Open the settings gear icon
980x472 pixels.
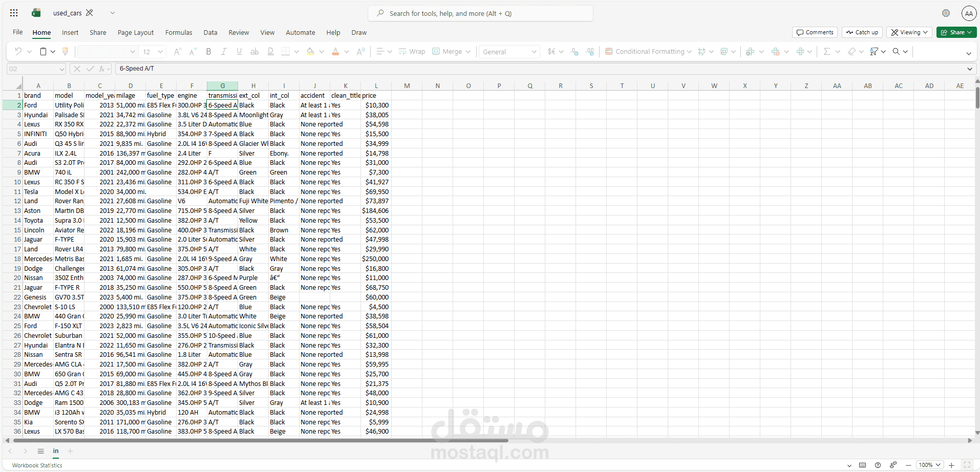point(946,13)
